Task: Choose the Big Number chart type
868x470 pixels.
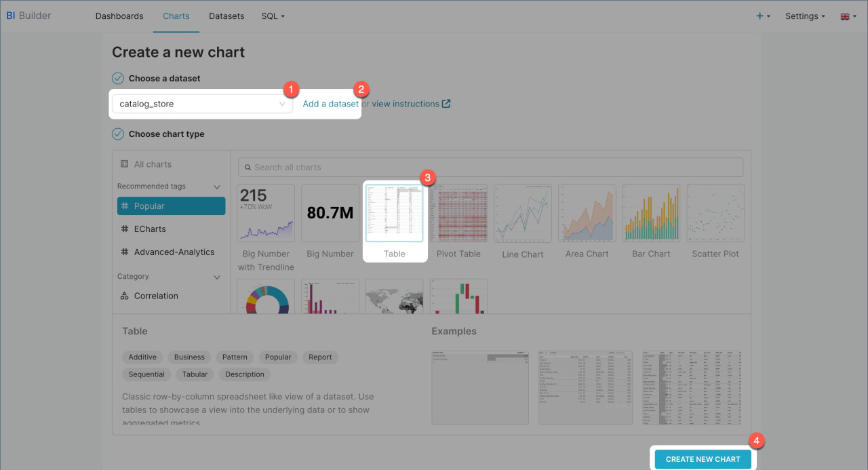Action: 330,213
